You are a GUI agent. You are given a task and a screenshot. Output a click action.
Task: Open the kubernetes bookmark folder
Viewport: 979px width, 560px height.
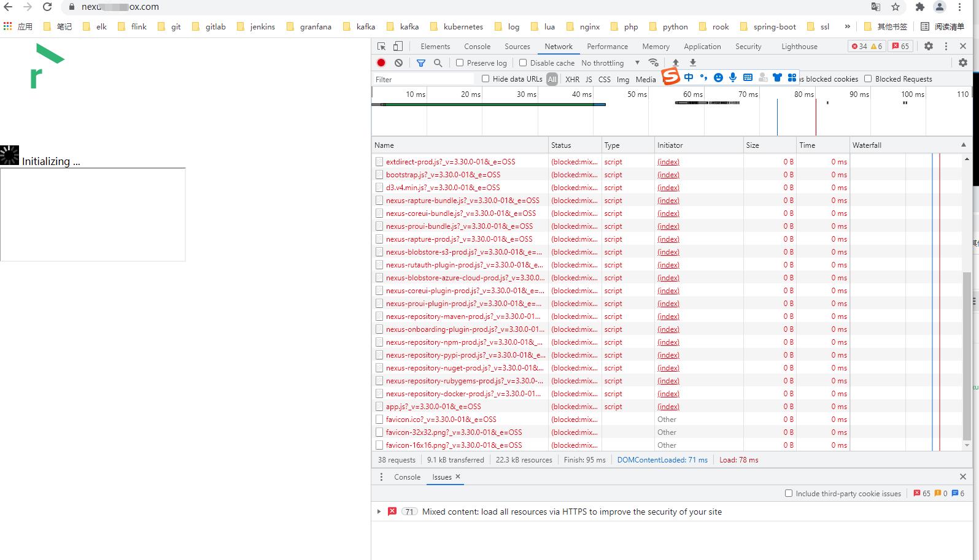(457, 26)
